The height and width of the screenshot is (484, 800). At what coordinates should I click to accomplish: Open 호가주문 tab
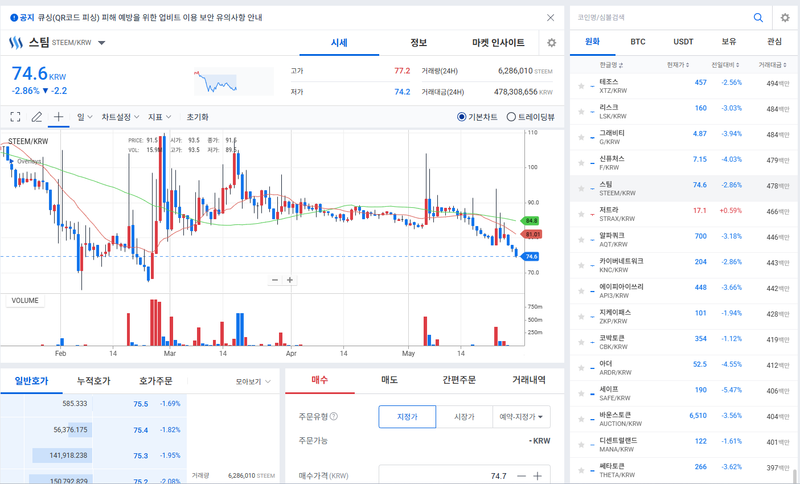[156, 380]
